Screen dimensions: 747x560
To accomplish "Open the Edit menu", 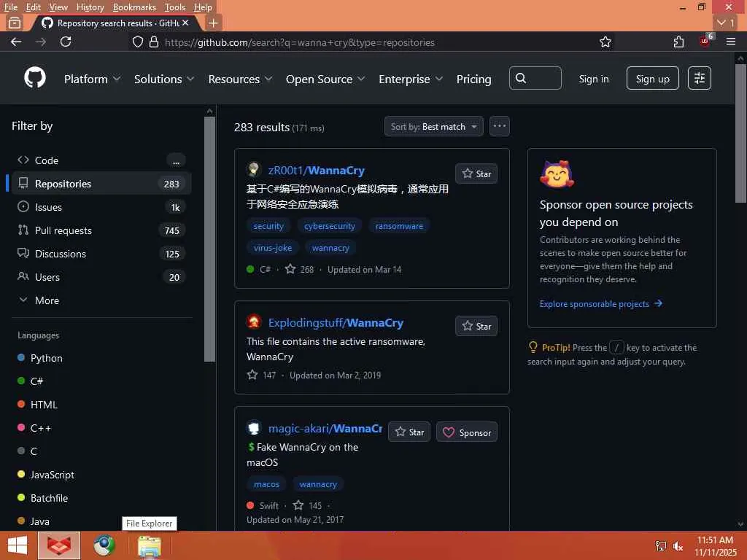I will [33, 7].
